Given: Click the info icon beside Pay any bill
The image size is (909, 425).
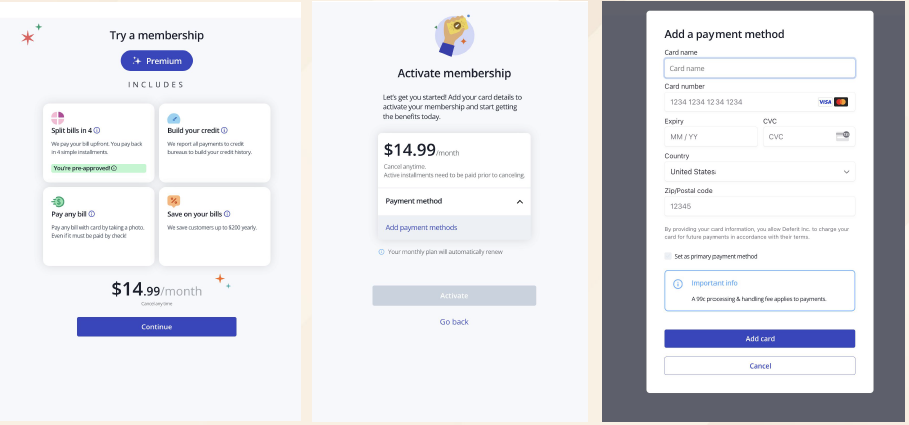Looking at the screenshot, I should pyautogui.click(x=92, y=214).
